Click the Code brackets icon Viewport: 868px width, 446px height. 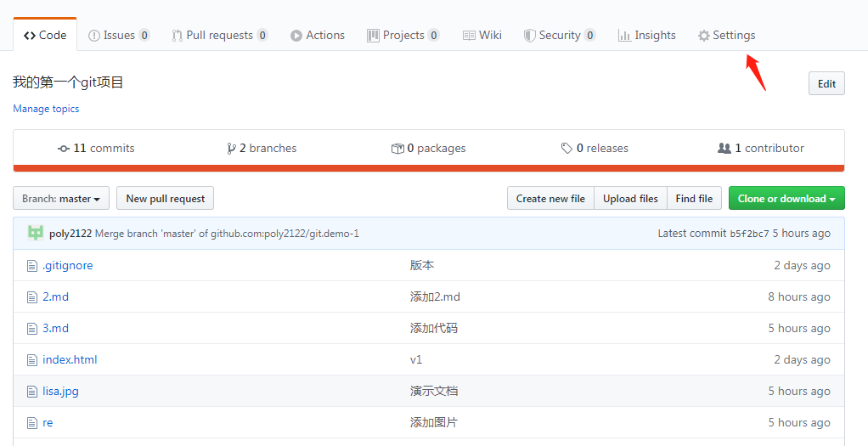pos(30,36)
